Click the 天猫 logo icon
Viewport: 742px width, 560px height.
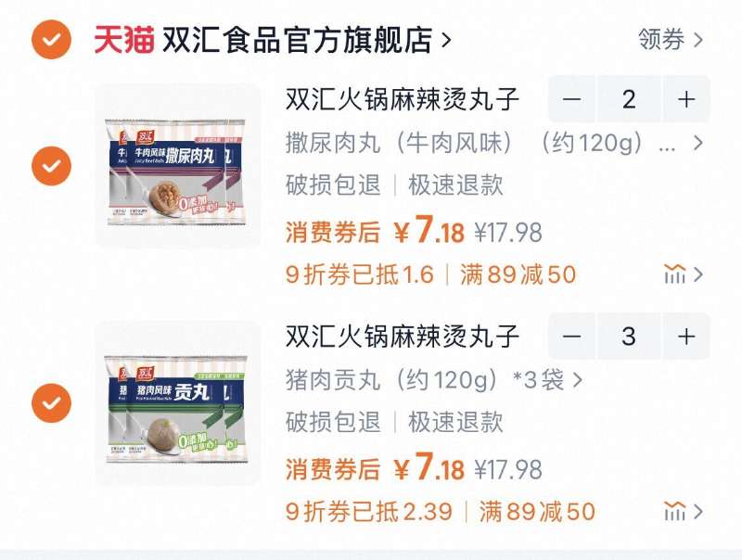124,40
